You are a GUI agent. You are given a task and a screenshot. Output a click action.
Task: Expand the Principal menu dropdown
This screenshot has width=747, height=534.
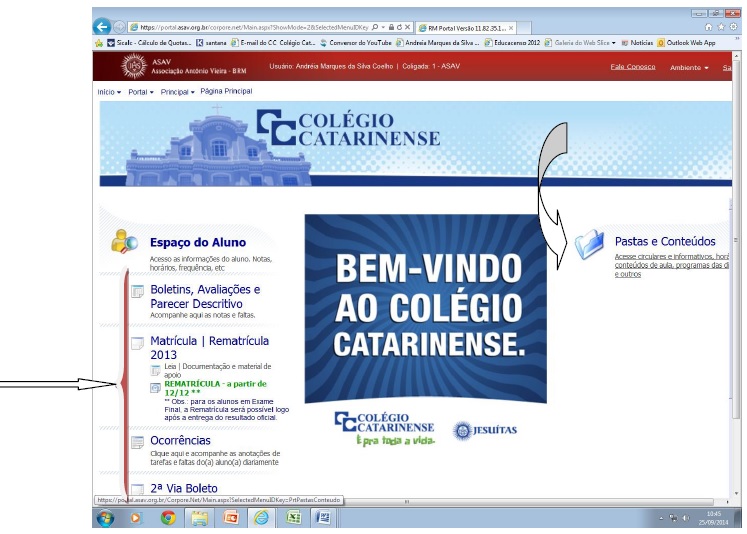pos(177,92)
